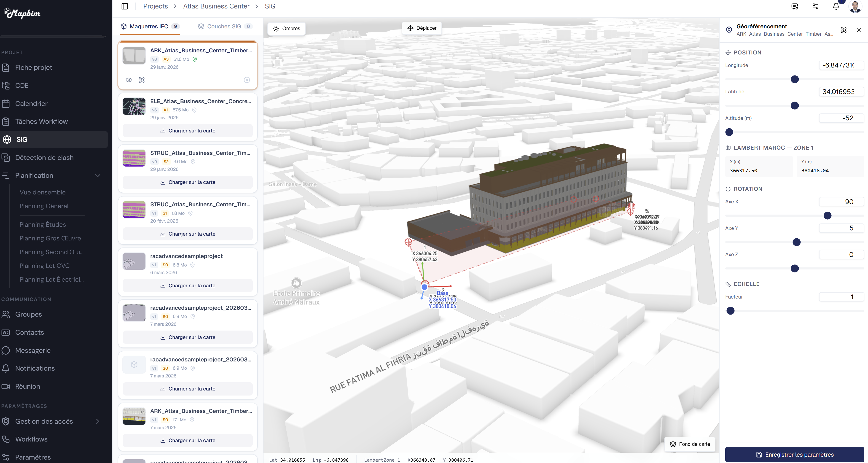Click focus icon in Géoréférencement panel header

tap(843, 30)
